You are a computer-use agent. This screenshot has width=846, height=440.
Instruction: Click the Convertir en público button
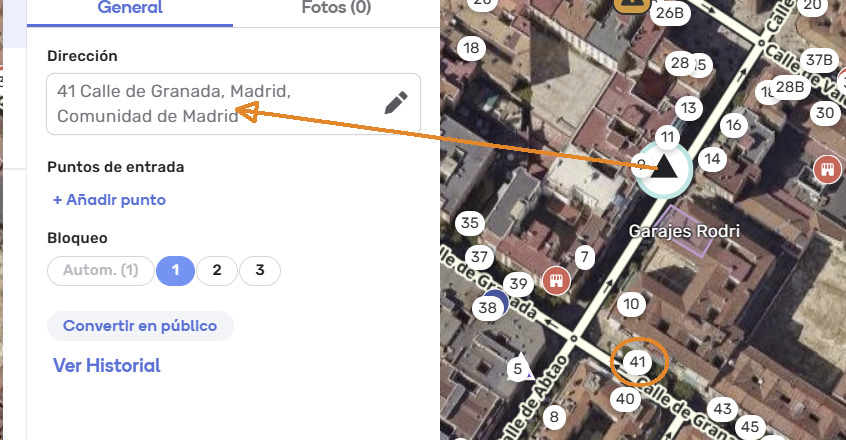click(140, 326)
